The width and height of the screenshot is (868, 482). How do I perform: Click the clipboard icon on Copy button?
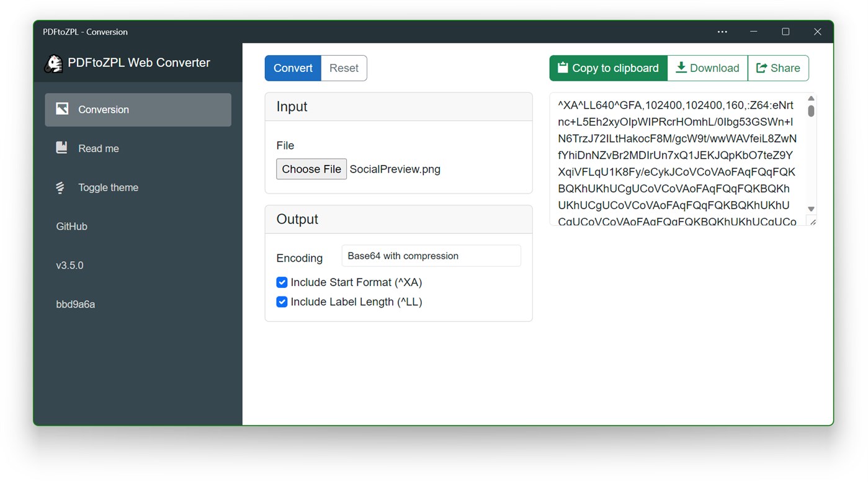click(x=563, y=68)
